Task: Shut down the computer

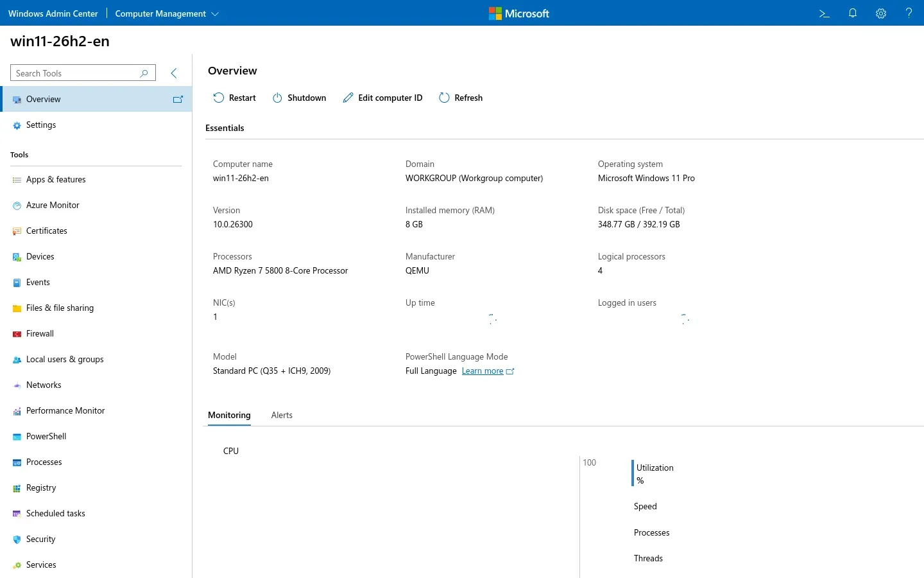Action: 300,98
